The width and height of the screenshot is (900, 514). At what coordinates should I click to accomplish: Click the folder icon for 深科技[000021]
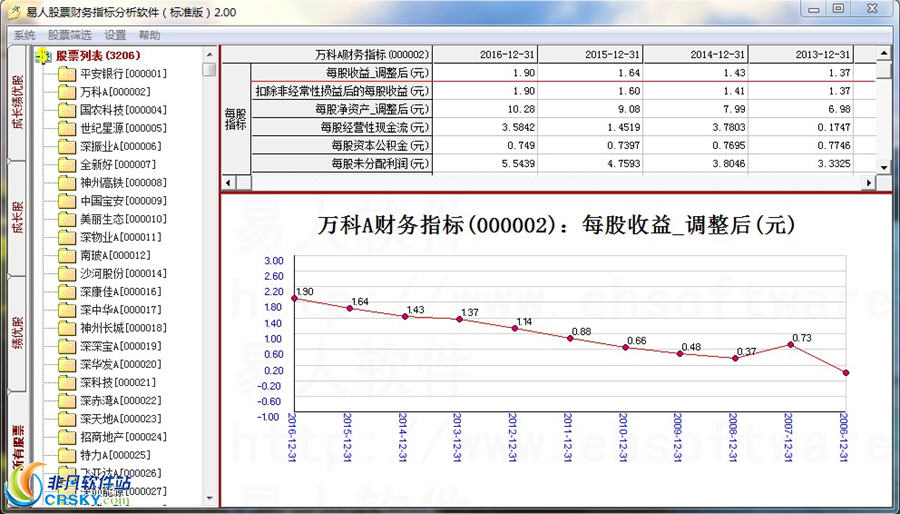[67, 383]
